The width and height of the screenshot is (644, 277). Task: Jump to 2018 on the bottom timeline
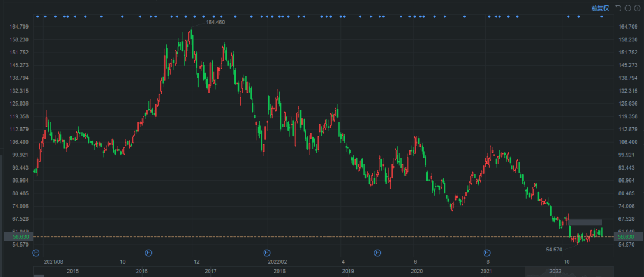click(279, 272)
